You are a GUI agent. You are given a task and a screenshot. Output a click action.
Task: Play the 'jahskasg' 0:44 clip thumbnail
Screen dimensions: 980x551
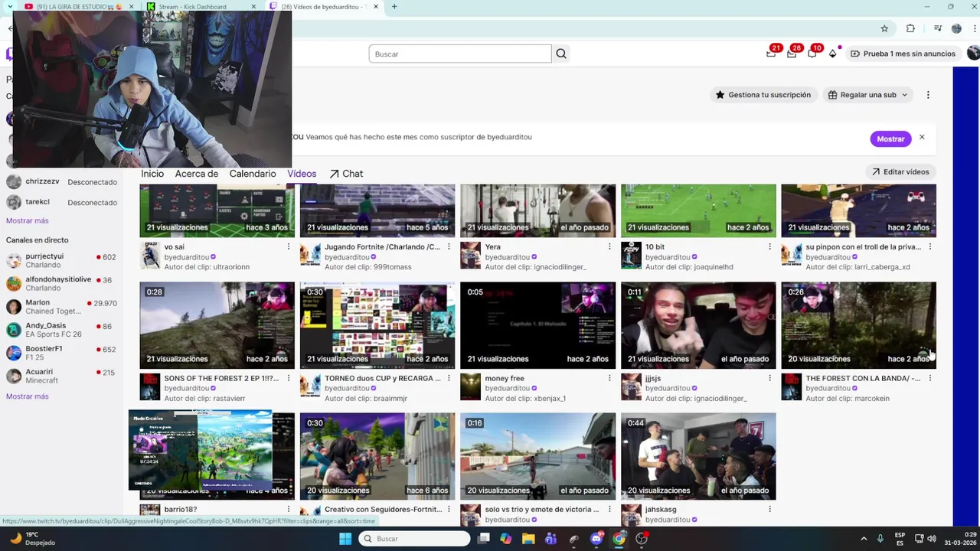pos(698,456)
